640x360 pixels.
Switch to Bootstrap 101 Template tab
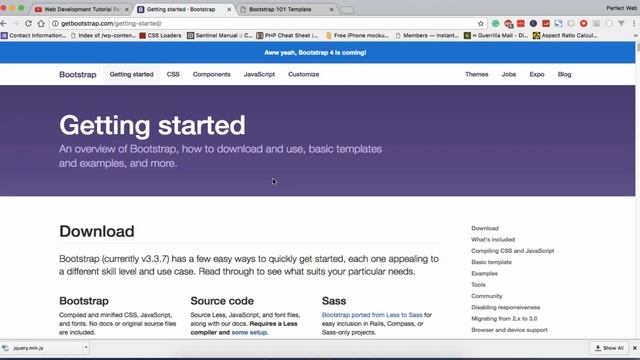coord(286,9)
